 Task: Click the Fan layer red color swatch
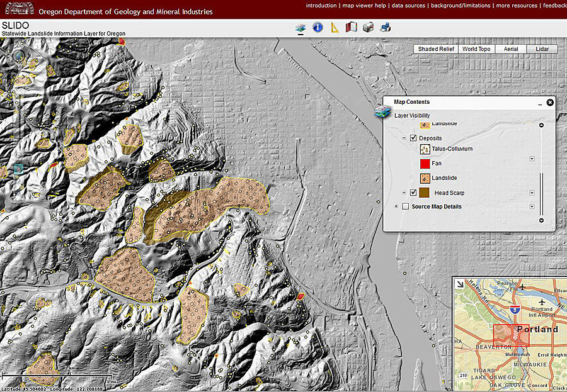(425, 163)
